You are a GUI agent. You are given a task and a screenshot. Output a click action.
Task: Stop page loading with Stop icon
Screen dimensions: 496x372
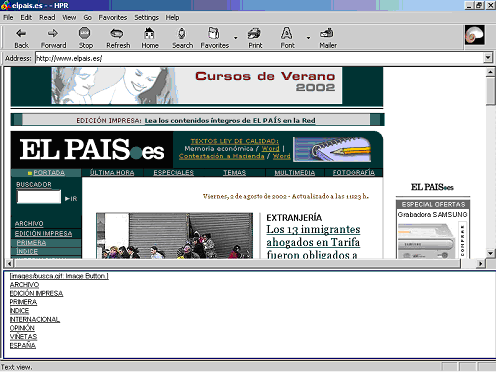coord(85,38)
